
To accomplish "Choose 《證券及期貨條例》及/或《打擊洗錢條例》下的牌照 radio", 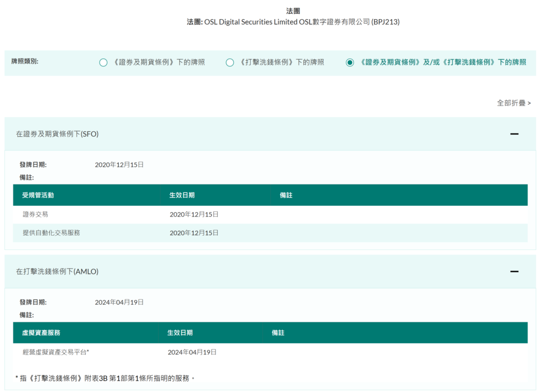I will pyautogui.click(x=350, y=63).
